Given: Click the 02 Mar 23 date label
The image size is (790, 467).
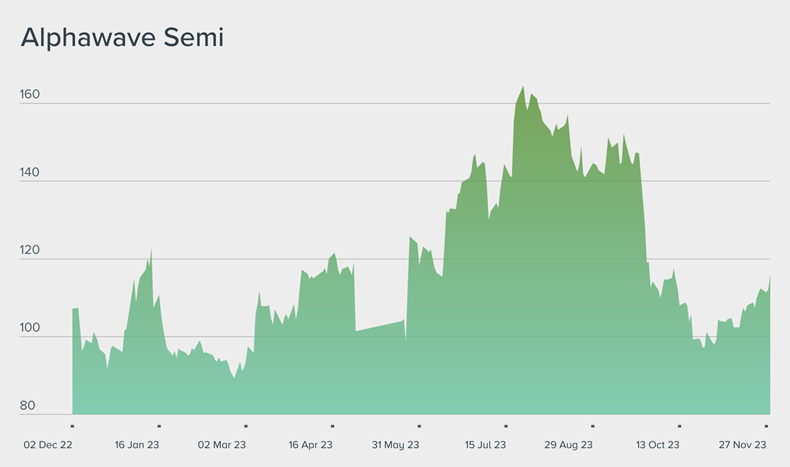Looking at the screenshot, I should (222, 445).
